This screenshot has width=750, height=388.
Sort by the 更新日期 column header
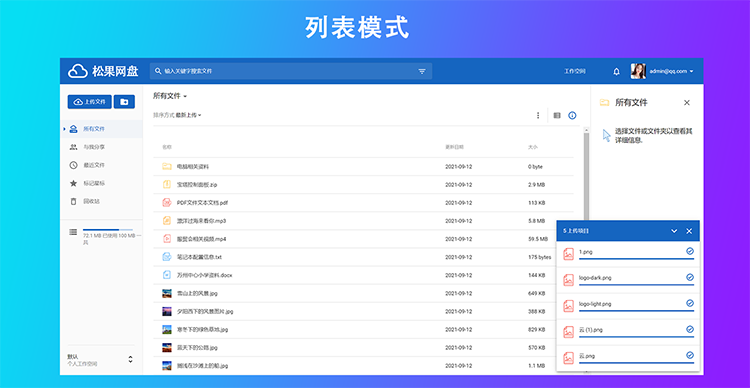click(454, 147)
